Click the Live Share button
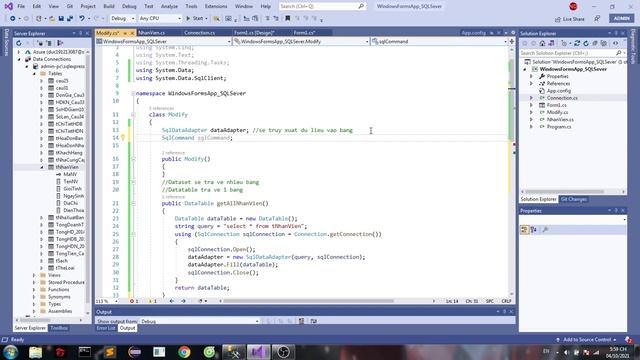This screenshot has height=360, width=640. (570, 19)
